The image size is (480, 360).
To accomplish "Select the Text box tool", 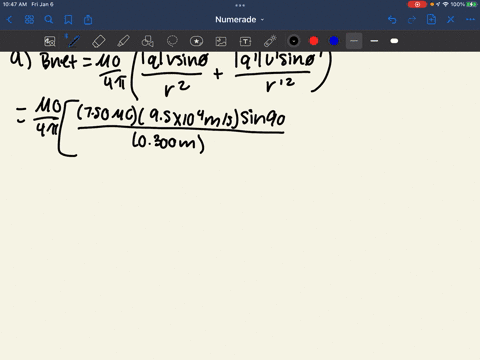I will coord(245,41).
